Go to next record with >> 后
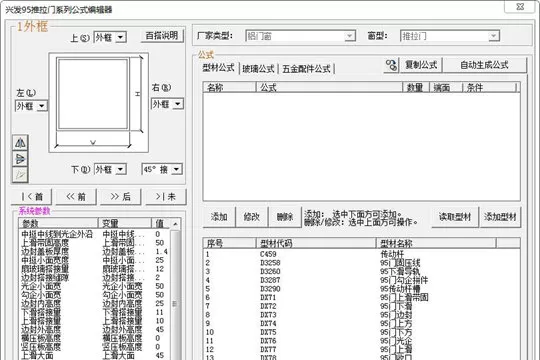Viewport: 540px width, 360px height. tap(121, 197)
